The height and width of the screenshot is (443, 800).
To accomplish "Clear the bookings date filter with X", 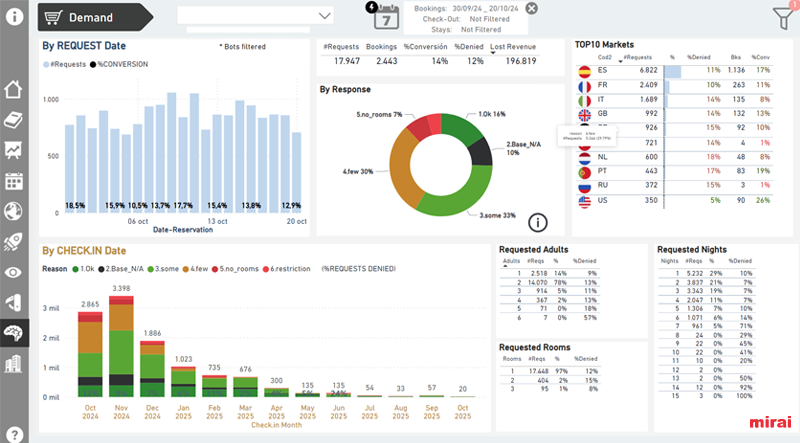I will click(x=532, y=8).
